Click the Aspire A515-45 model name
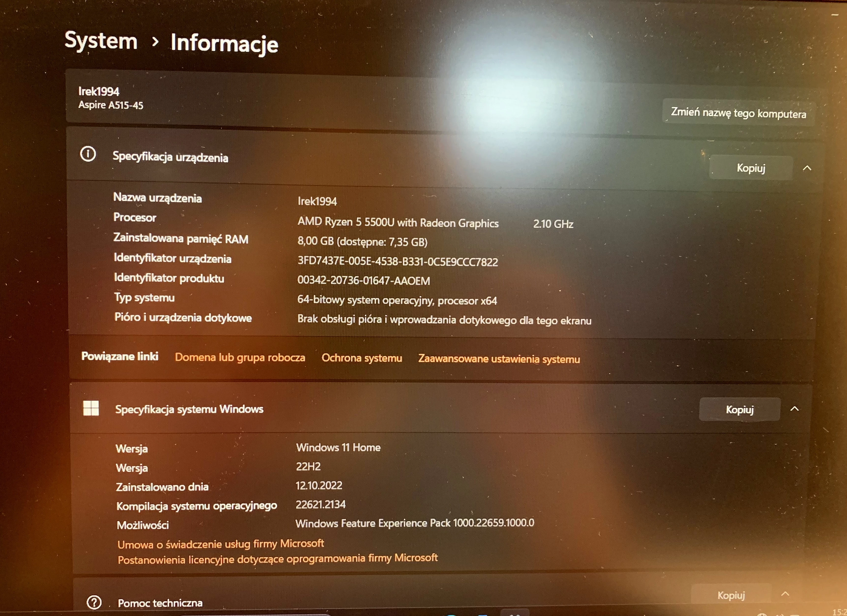The image size is (847, 616). click(110, 105)
